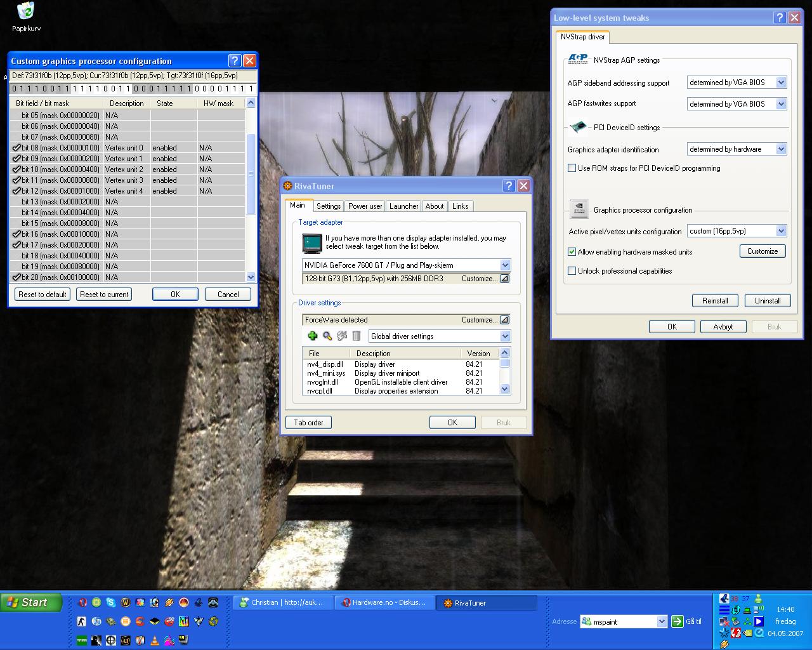Uncheck Allow enabling hardware masked units

[x=572, y=252]
